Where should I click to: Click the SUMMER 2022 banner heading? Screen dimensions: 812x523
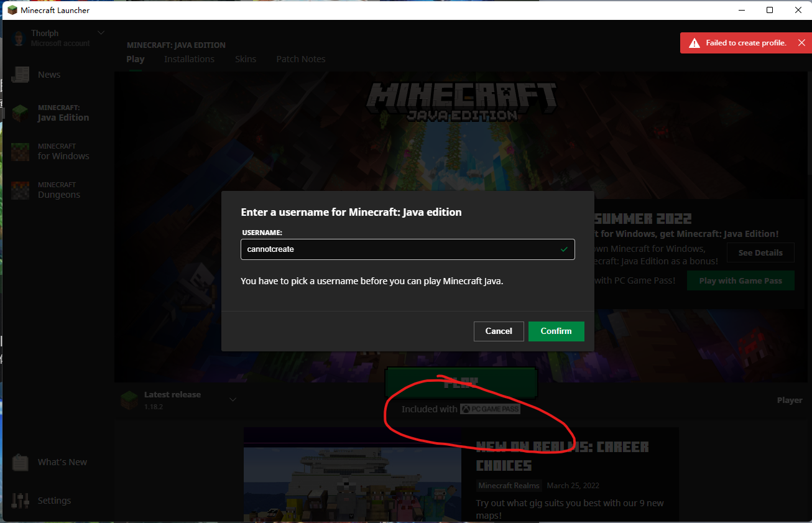tap(644, 219)
